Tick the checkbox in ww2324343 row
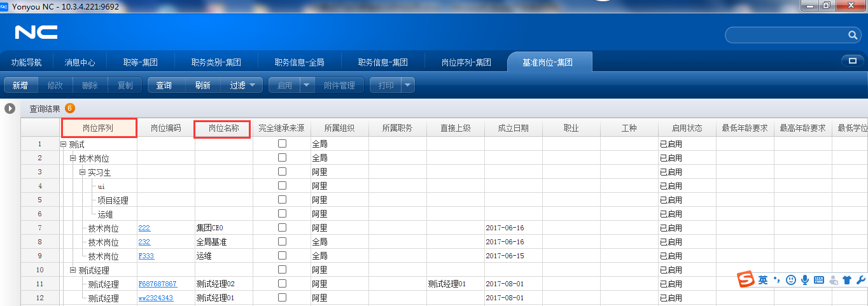This screenshot has width=868, height=306. 282,298
